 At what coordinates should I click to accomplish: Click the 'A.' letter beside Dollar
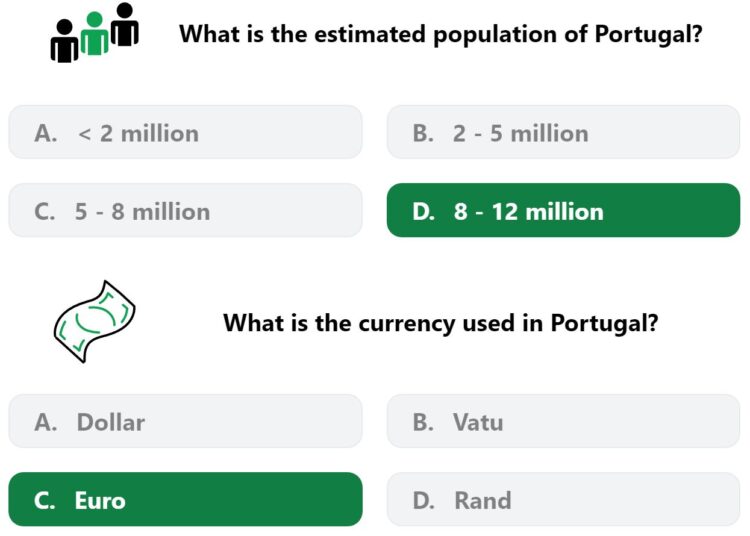(x=45, y=422)
